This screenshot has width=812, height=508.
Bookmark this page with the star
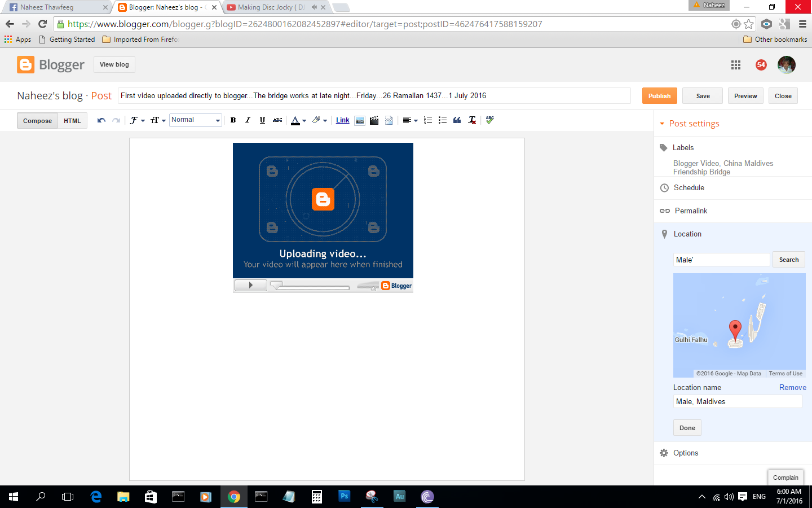(749, 24)
